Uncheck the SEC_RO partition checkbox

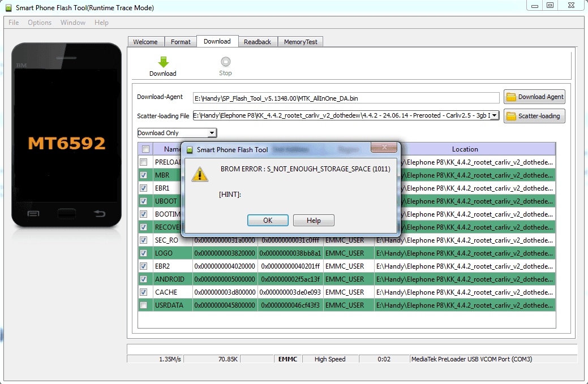(143, 240)
